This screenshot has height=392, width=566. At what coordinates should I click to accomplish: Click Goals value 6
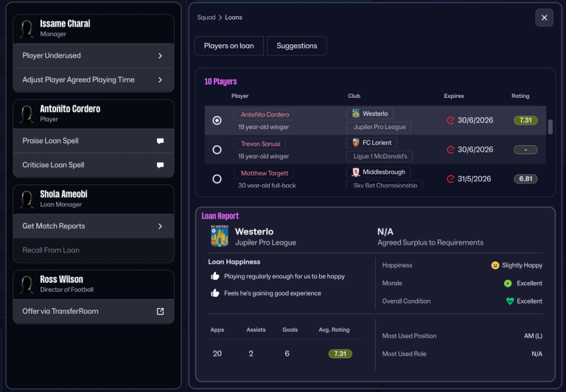click(x=287, y=354)
